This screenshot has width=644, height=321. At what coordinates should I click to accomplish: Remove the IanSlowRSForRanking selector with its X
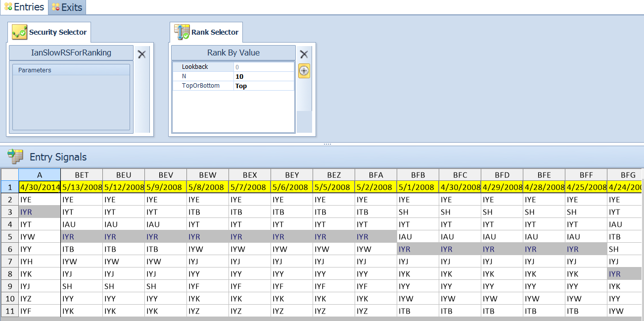point(142,54)
